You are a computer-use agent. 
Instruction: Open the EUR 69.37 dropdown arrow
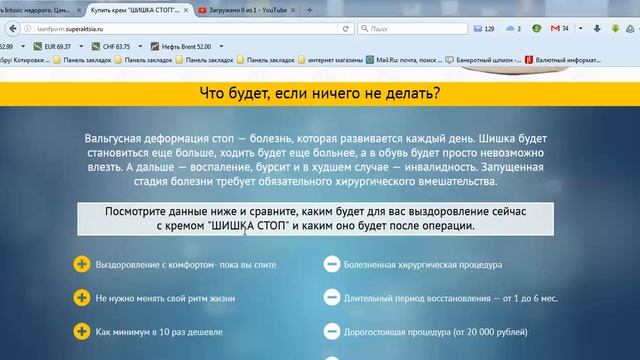(81, 47)
